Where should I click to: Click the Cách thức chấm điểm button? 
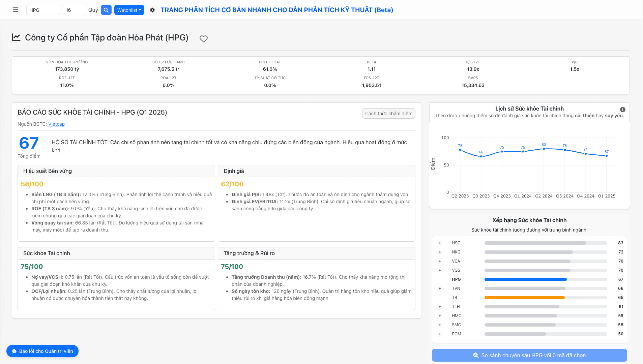coord(388,114)
